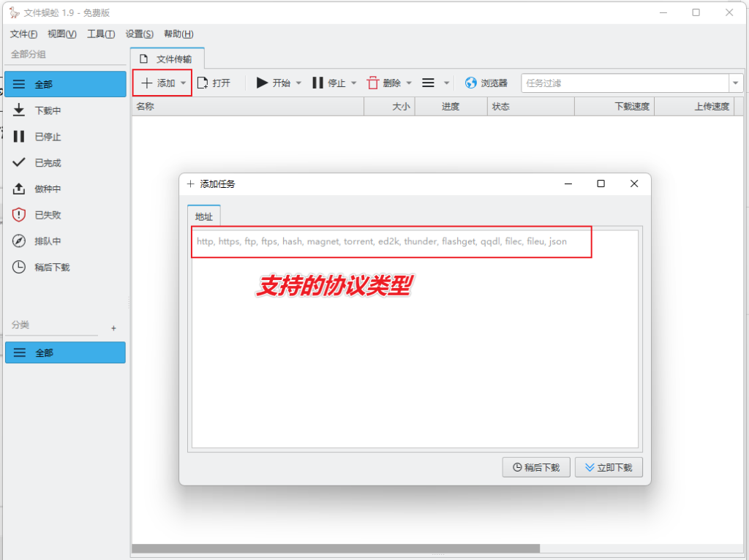Switch to the 地址 tab in dialog
The image size is (749, 560).
pos(203,216)
